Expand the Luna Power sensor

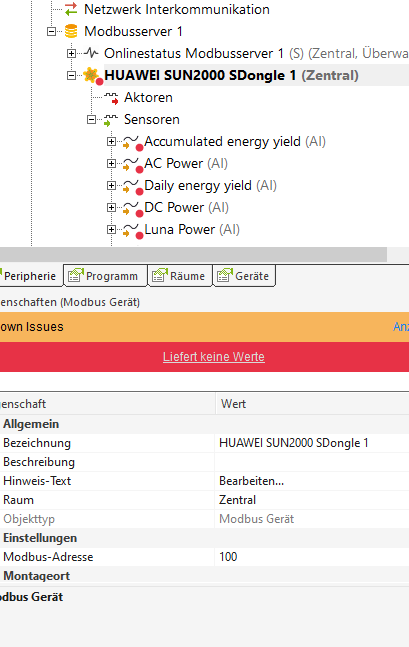111,229
